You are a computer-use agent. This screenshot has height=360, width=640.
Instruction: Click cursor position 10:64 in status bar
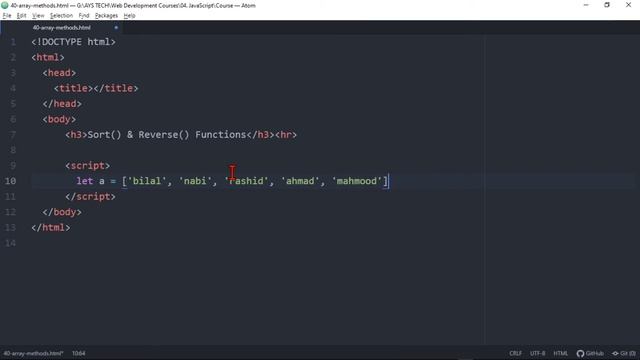pyautogui.click(x=79, y=353)
